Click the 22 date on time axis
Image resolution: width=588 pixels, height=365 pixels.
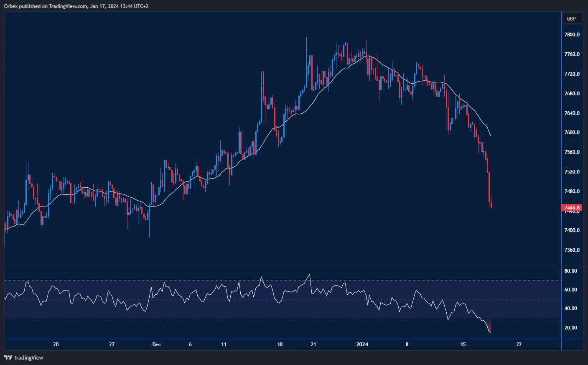pos(519,345)
